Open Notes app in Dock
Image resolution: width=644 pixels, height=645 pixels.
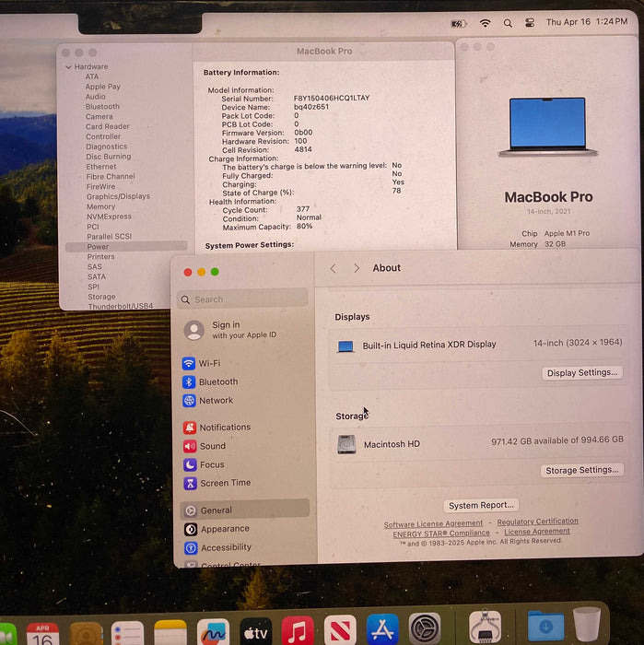(170, 633)
